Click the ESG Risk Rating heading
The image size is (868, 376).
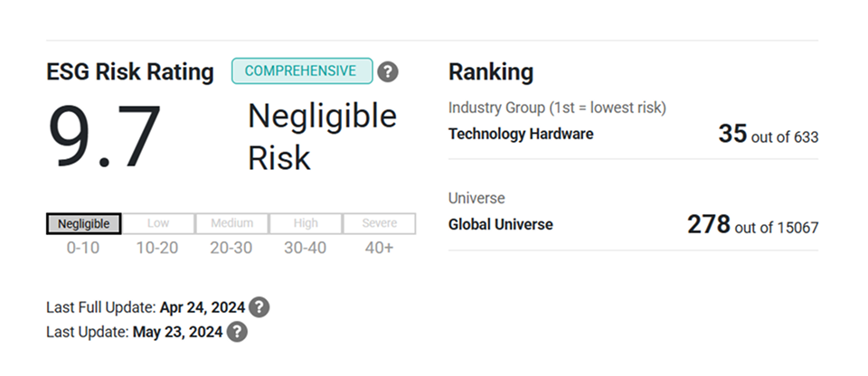tap(130, 72)
